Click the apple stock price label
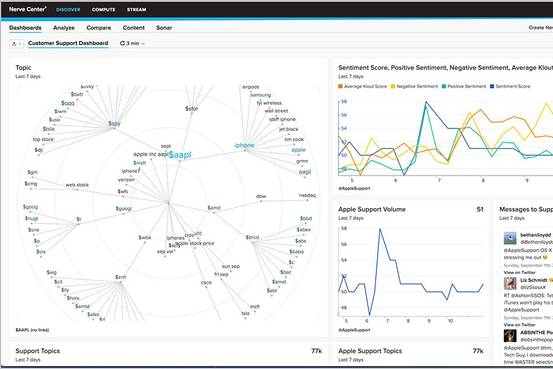The width and height of the screenshot is (553, 369). point(195,243)
